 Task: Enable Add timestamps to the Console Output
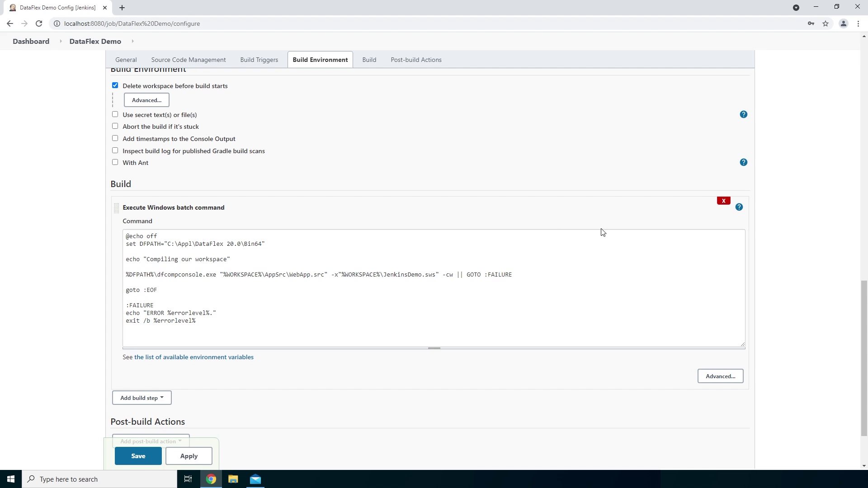[x=115, y=138]
